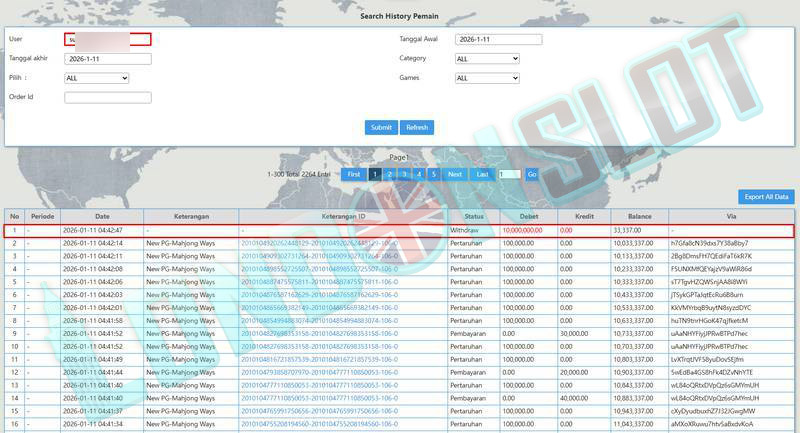The height and width of the screenshot is (433, 800).
Task: Click the User input field
Action: [x=108, y=40]
